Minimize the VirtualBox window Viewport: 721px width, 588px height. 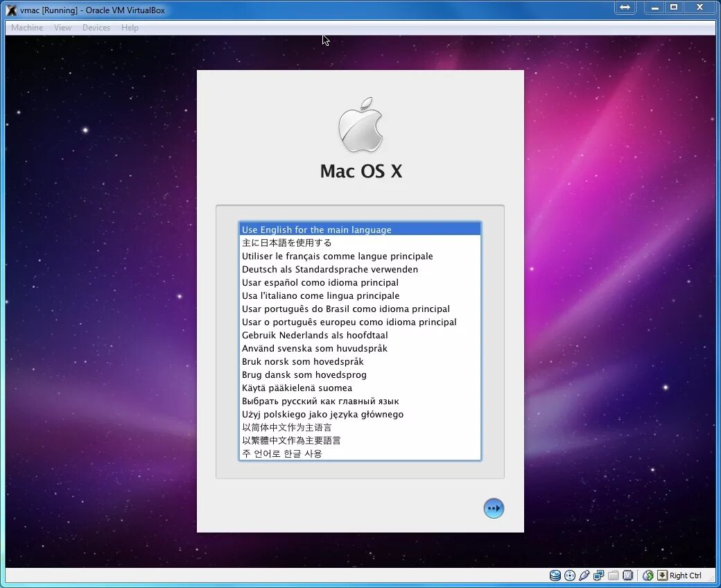[654, 7]
